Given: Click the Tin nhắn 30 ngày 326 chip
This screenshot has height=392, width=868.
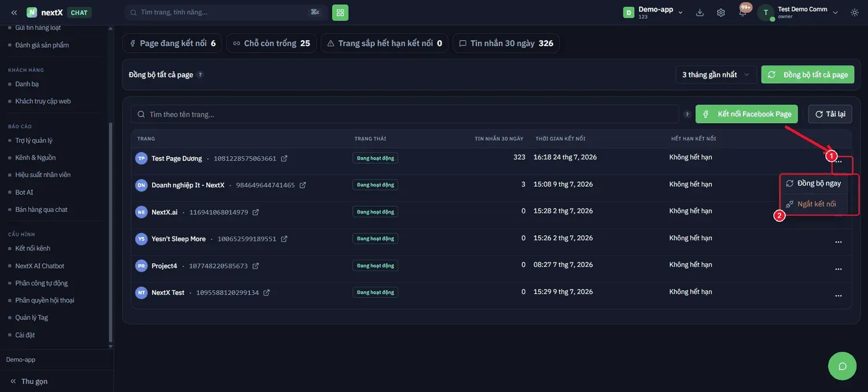Looking at the screenshot, I should coord(506,43).
